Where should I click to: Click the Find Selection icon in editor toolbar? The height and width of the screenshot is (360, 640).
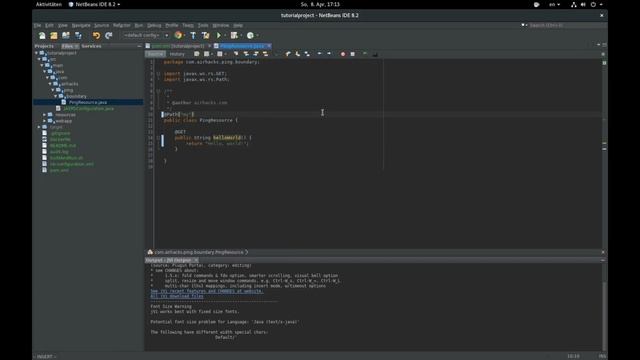tap(236, 54)
